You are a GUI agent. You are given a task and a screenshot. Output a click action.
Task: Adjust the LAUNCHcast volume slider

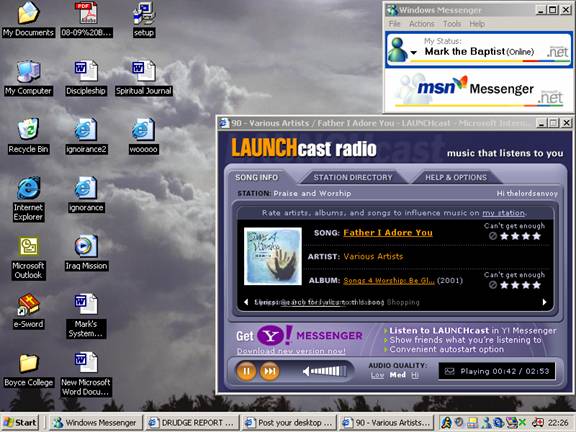click(x=328, y=371)
